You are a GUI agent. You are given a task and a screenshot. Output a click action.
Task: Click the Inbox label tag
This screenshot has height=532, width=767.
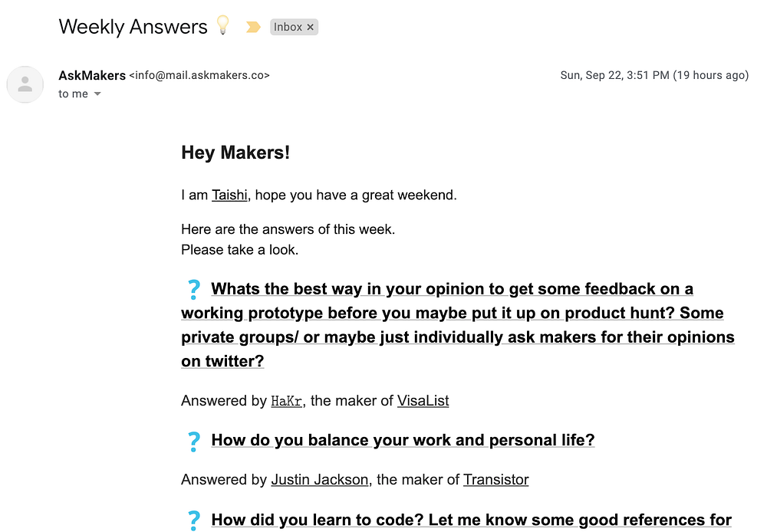pyautogui.click(x=288, y=27)
